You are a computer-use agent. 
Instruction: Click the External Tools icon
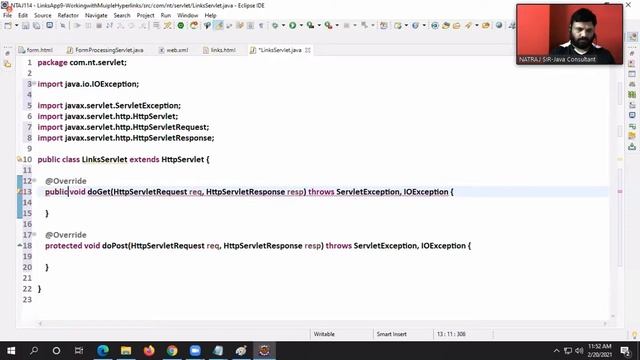[x=328, y=25]
